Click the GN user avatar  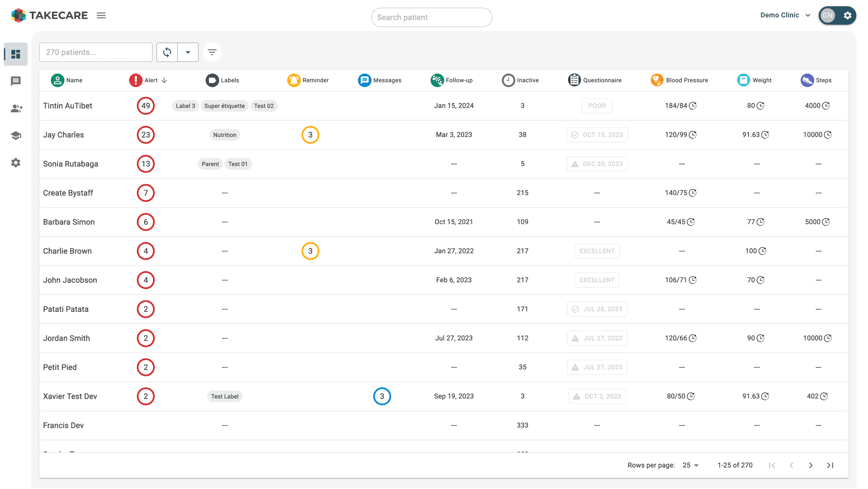click(x=828, y=16)
